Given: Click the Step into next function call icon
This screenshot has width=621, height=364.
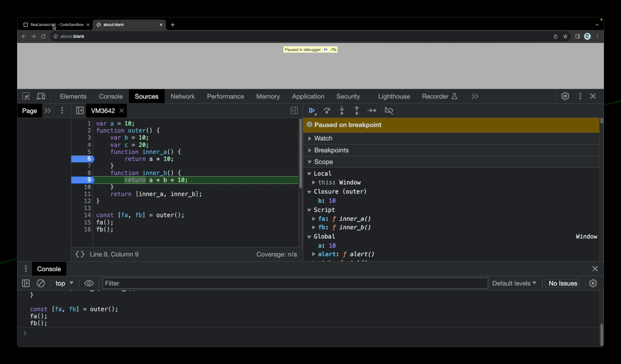Looking at the screenshot, I should click(x=342, y=111).
